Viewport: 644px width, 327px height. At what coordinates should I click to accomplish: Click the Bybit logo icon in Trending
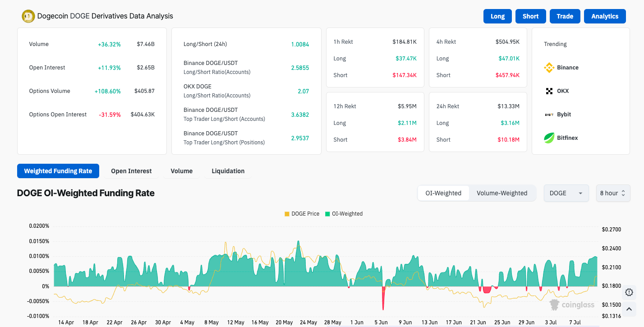(549, 115)
